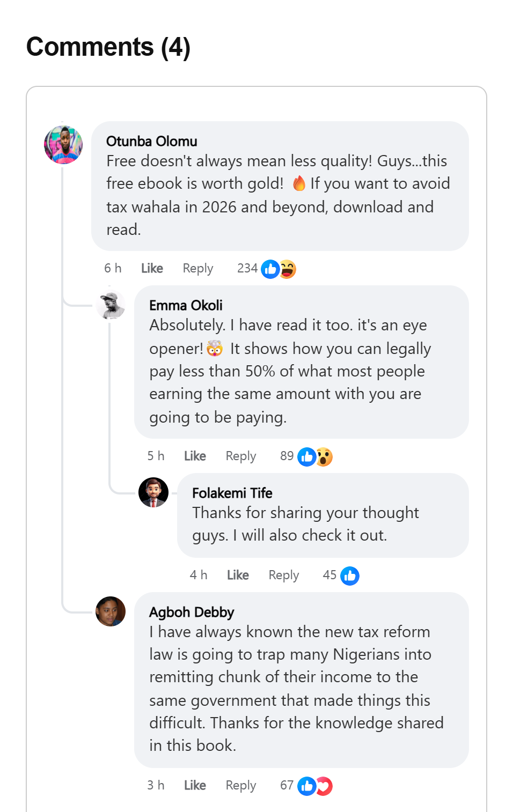Click the 6 h timestamp on Otunba's comment
Image resolution: width=513 pixels, height=812 pixels.
pos(113,268)
